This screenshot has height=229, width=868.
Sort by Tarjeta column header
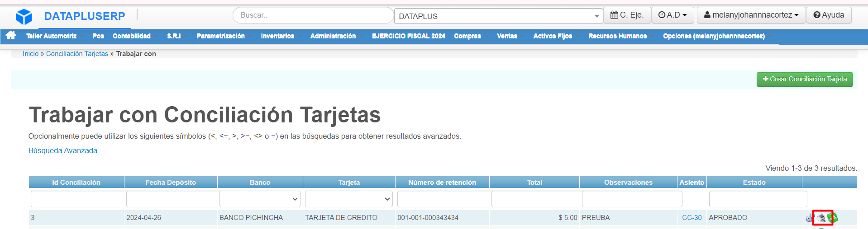349,182
